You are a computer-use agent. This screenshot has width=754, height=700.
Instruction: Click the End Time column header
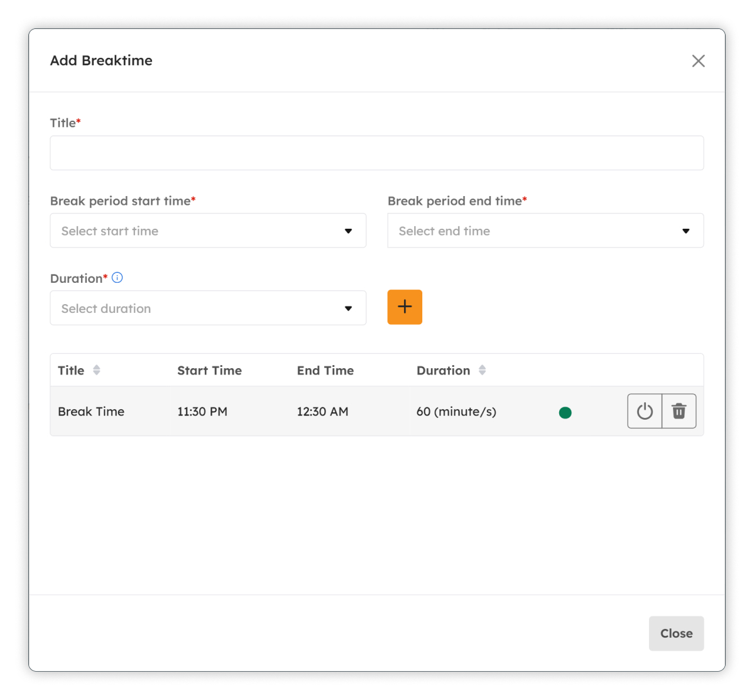(325, 371)
